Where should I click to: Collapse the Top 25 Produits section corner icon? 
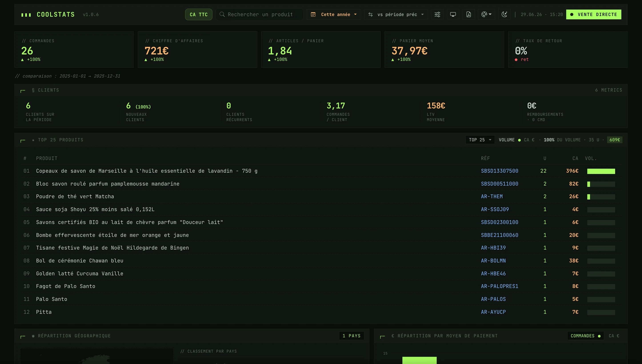(x=23, y=140)
